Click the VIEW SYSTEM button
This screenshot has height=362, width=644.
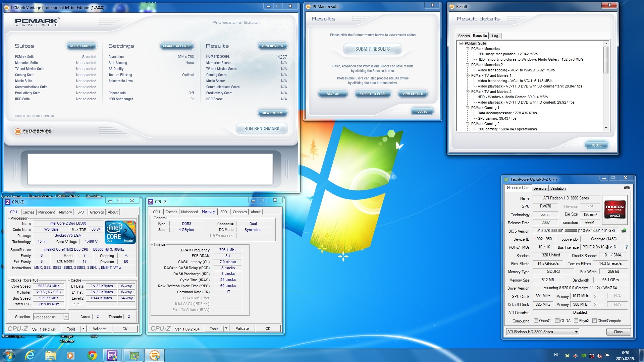pos(272,113)
